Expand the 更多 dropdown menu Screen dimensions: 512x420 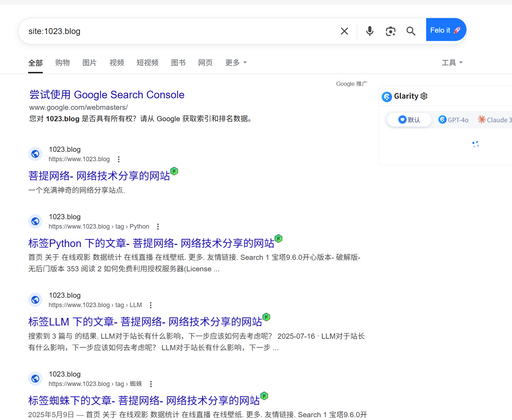(236, 63)
